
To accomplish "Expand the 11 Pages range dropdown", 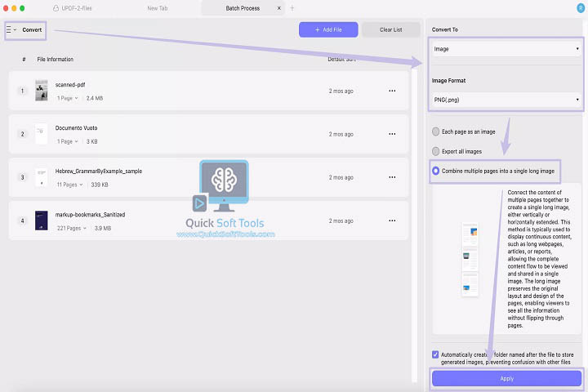I will [x=69, y=185].
